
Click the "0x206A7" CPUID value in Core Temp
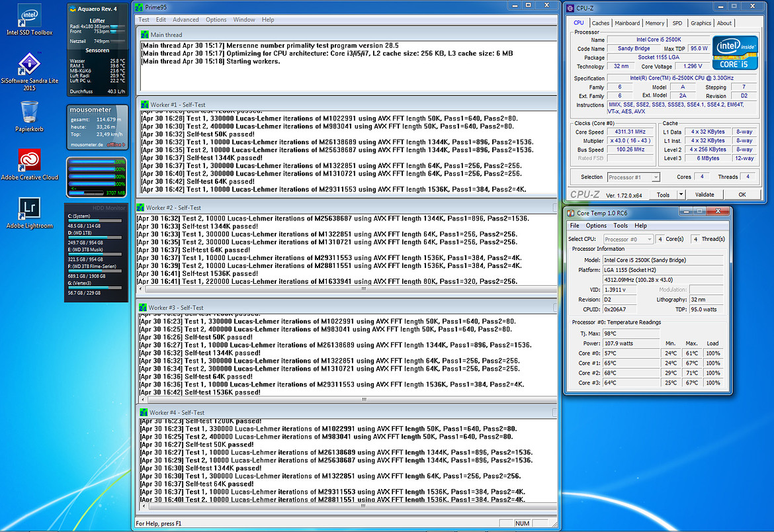(x=619, y=310)
